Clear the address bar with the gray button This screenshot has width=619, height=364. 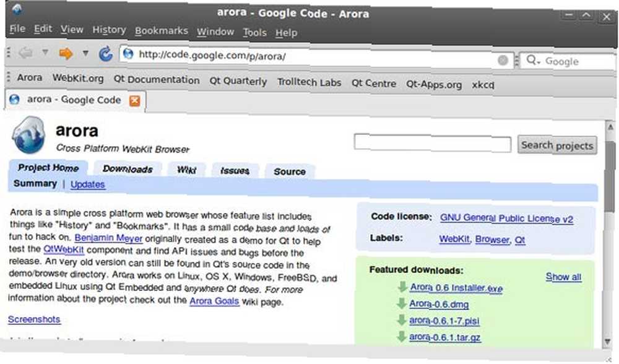(503, 60)
